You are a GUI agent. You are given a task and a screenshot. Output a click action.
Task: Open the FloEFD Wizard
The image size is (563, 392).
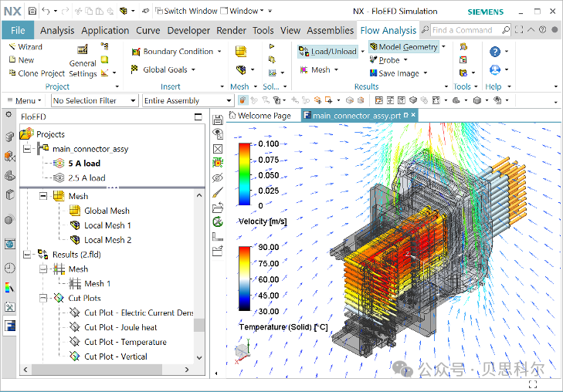[25, 46]
